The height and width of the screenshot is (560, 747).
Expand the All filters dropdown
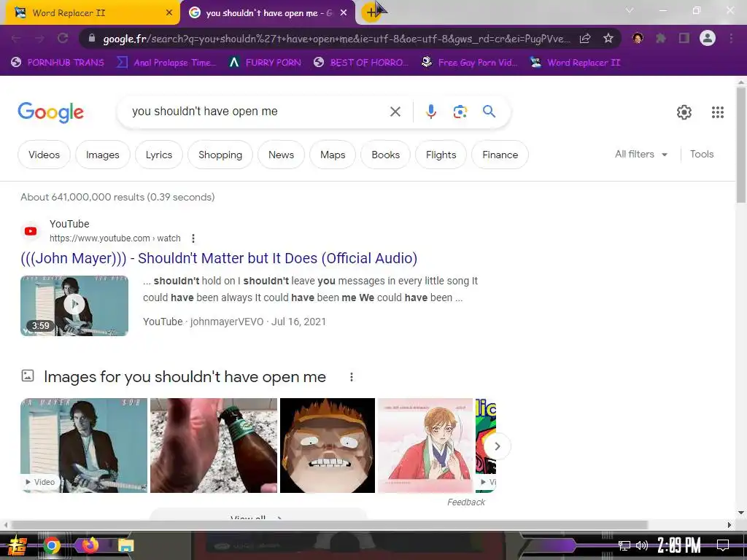coord(641,155)
